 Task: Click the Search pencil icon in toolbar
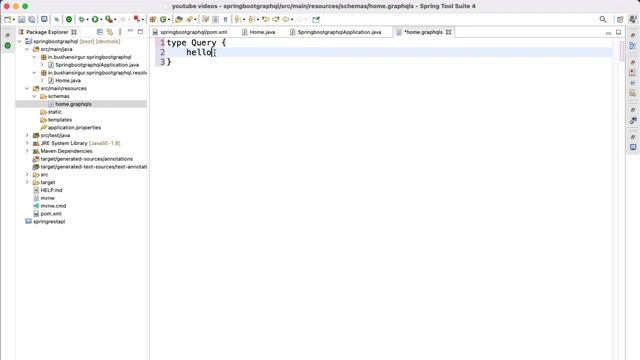tap(189, 19)
